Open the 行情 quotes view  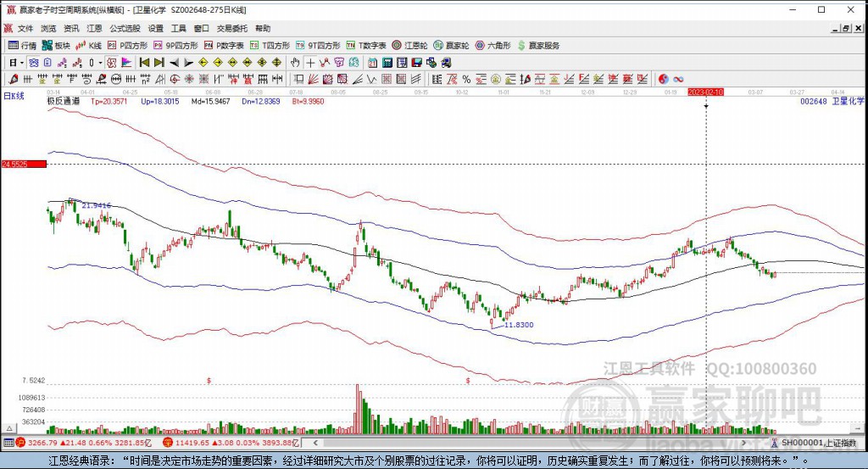(22, 45)
